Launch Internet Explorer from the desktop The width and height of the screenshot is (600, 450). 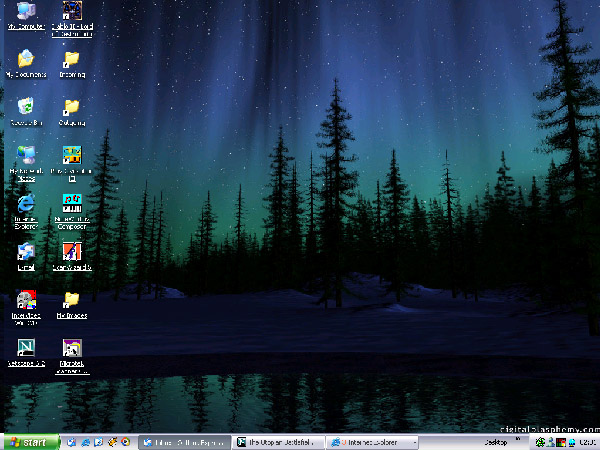[x=25, y=203]
